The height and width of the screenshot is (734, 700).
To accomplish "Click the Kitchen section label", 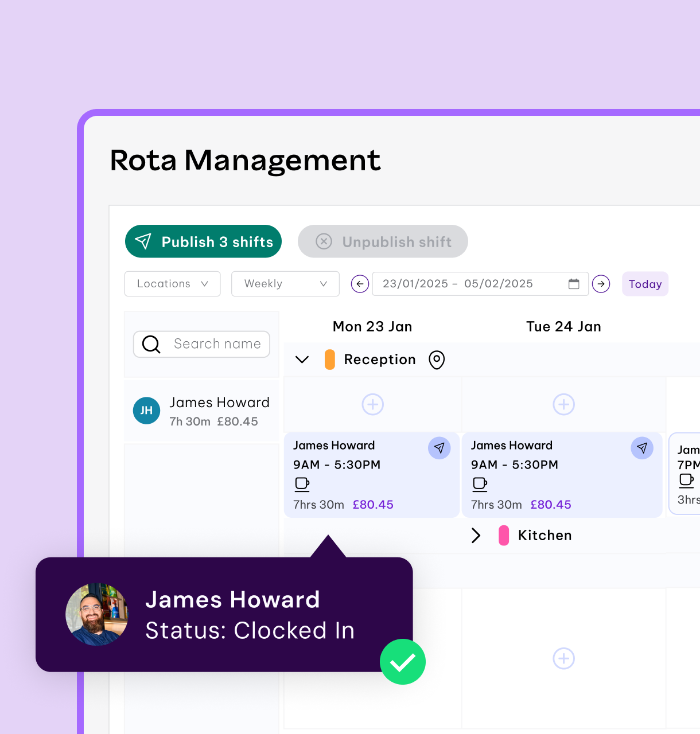I will 545,536.
